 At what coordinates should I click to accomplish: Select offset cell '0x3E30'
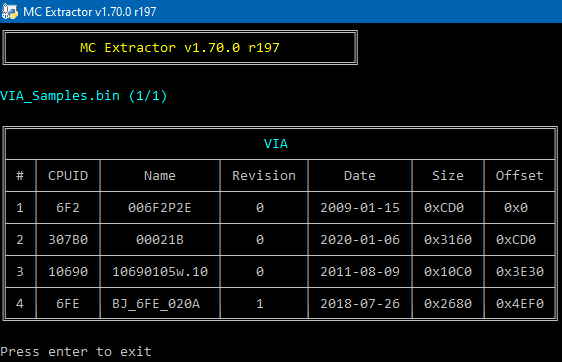coord(520,272)
